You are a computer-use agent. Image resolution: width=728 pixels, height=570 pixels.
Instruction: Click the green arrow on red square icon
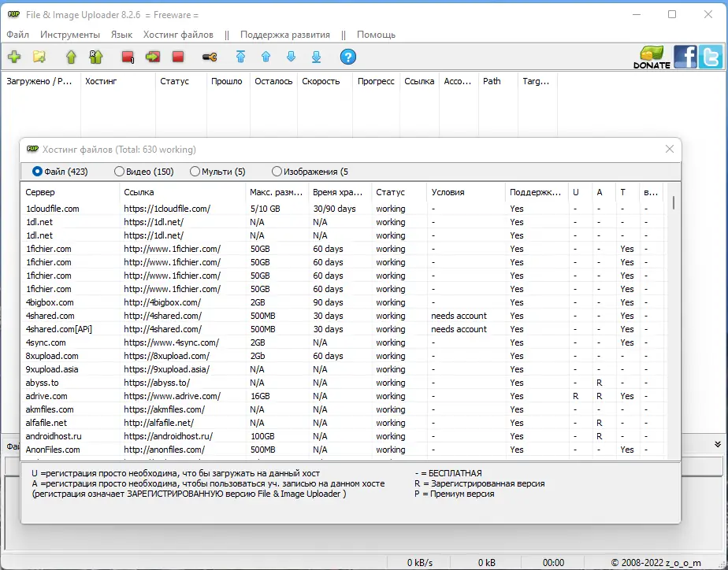point(153,57)
